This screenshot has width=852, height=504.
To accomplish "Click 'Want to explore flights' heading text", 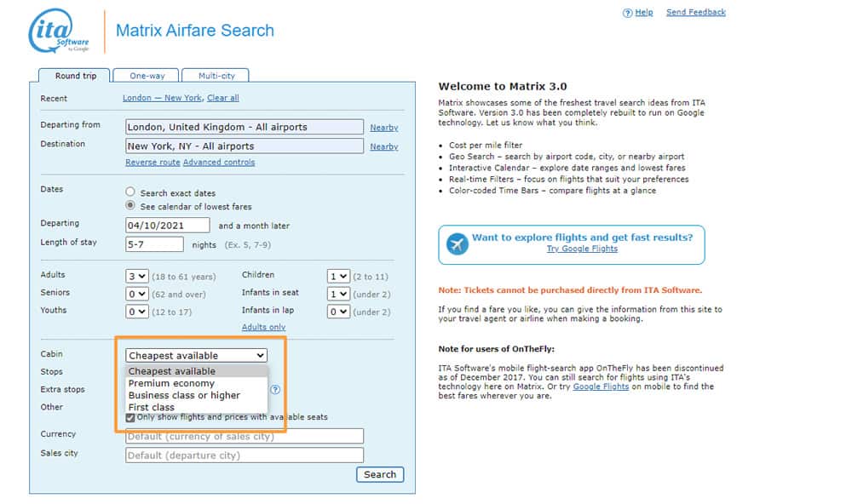I will pyautogui.click(x=583, y=238).
